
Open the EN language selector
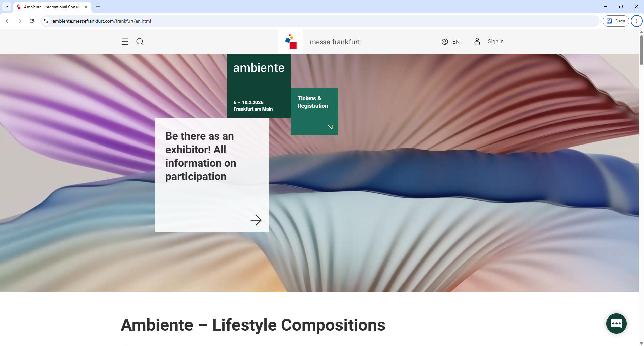pyautogui.click(x=456, y=42)
